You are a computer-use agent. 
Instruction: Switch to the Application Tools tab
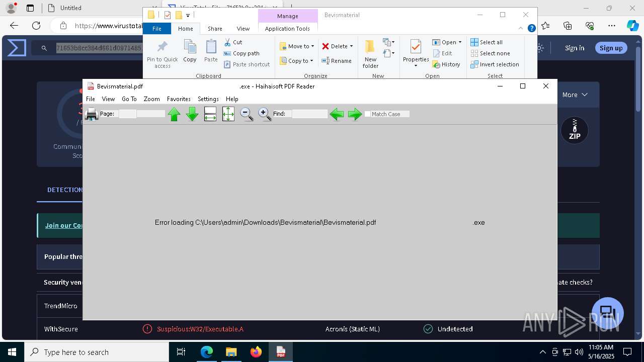coord(287,29)
